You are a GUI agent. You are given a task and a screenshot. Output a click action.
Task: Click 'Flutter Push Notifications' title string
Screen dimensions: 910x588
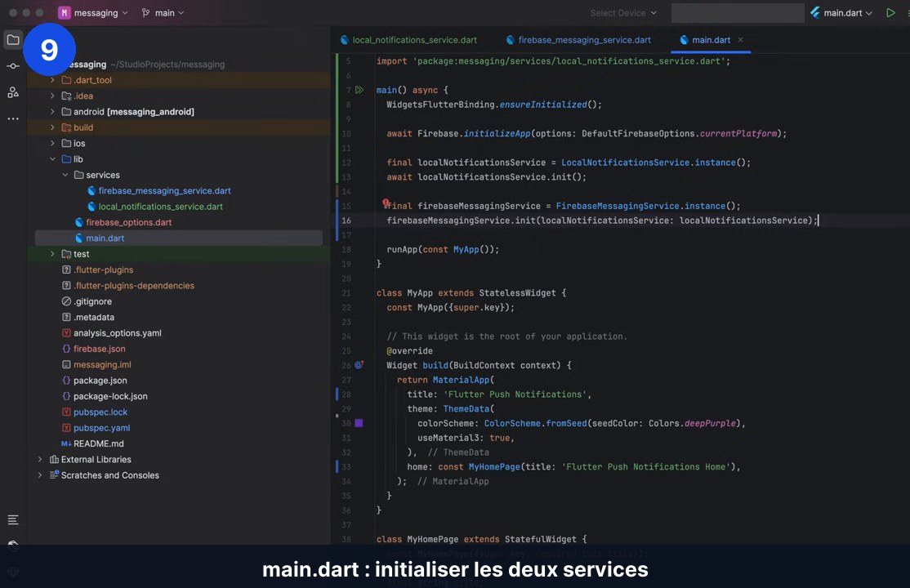click(515, 394)
